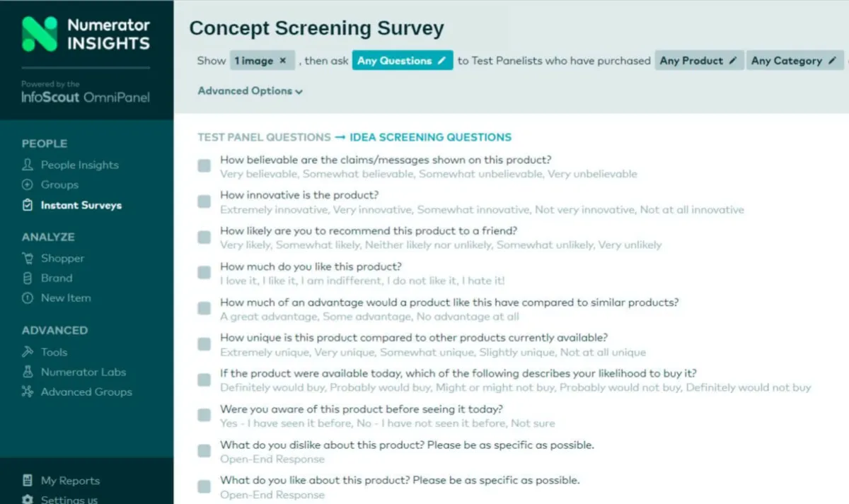This screenshot has height=504, width=849.
Task: Click the Shopper cart icon
Action: pos(28,258)
